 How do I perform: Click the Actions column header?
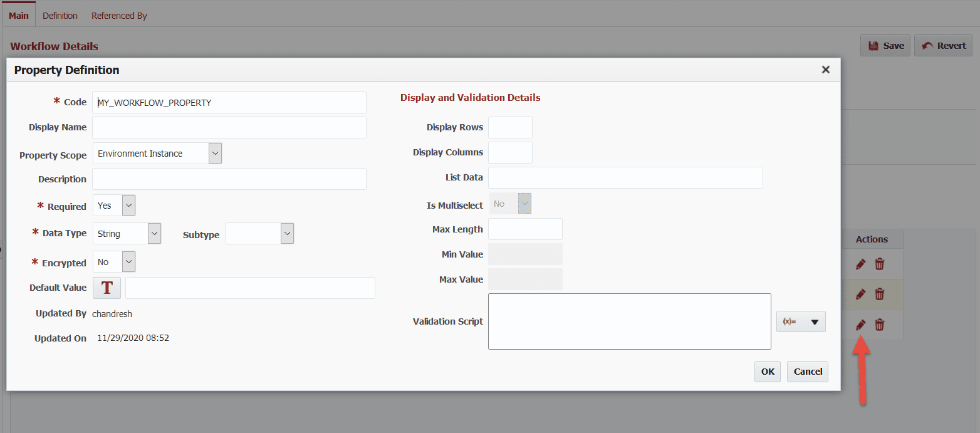872,239
